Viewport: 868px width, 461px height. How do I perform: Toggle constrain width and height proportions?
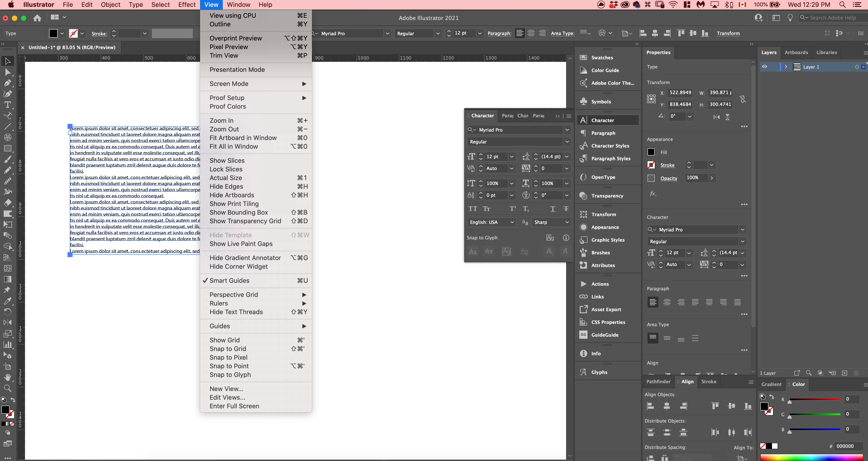pos(743,99)
